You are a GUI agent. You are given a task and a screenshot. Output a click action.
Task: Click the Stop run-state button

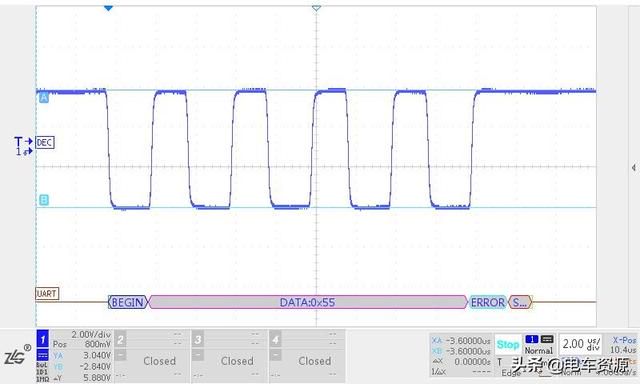508,345
